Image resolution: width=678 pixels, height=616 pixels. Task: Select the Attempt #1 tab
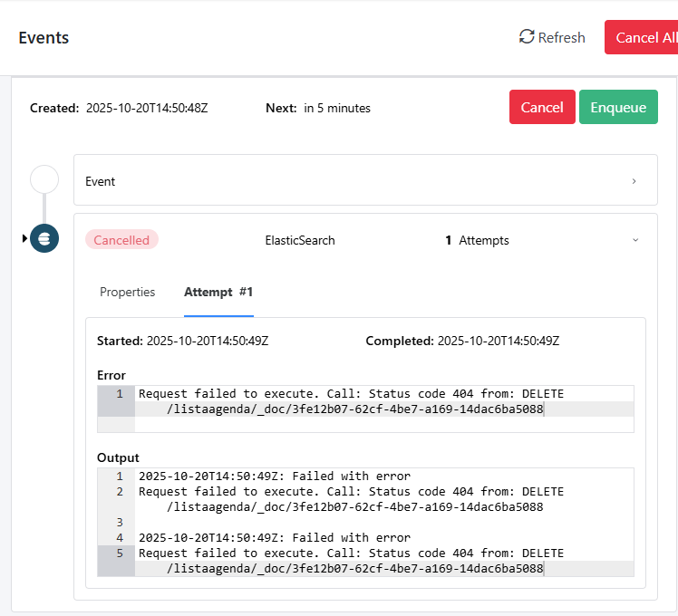[x=218, y=292]
